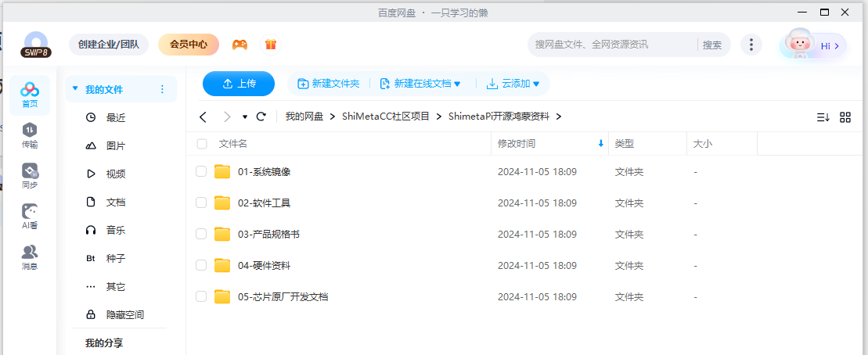Navigate forward with the right arrow
The image size is (868, 355).
227,117
